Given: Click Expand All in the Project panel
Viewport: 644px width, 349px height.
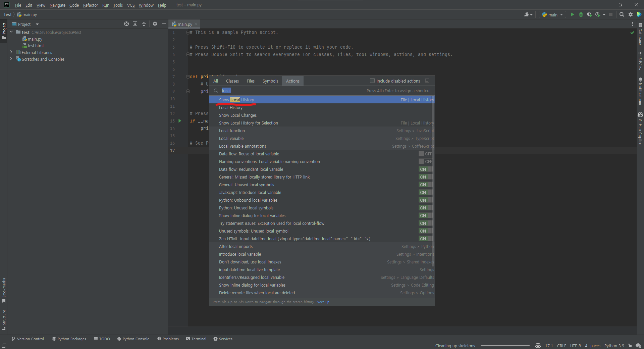Looking at the screenshot, I should click(x=135, y=24).
